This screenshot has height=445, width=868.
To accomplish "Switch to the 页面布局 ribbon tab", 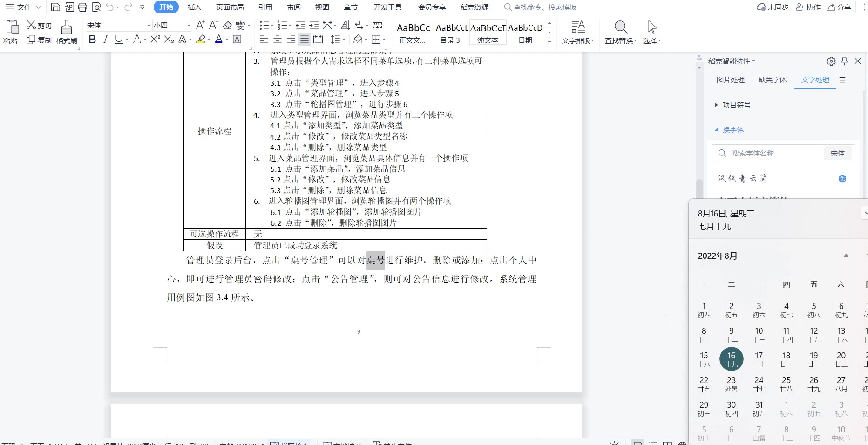I will pos(230,7).
